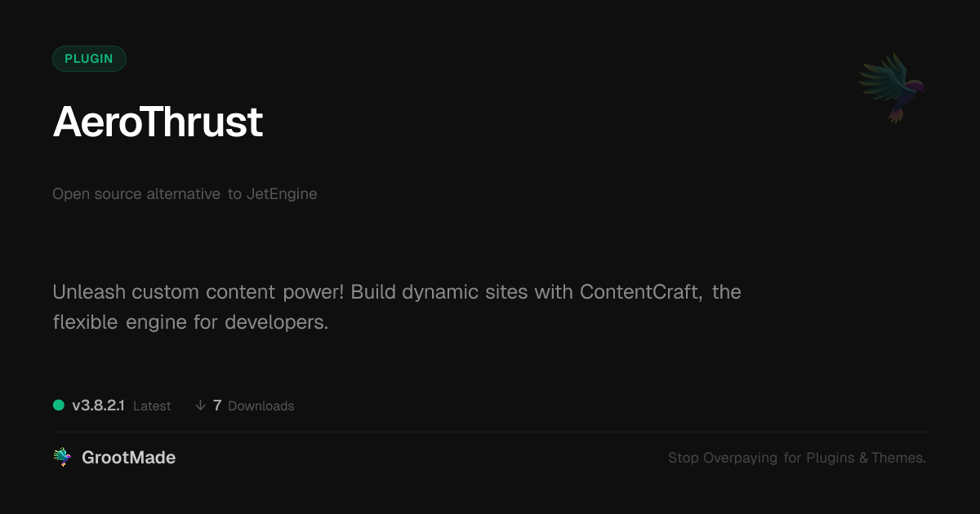
Task: Click the horizontal divider above the footer
Action: click(490, 432)
